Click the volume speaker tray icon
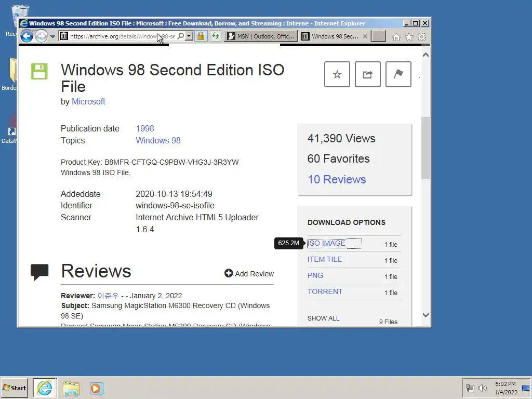Image resolution: width=532 pixels, height=399 pixels. pos(482,388)
